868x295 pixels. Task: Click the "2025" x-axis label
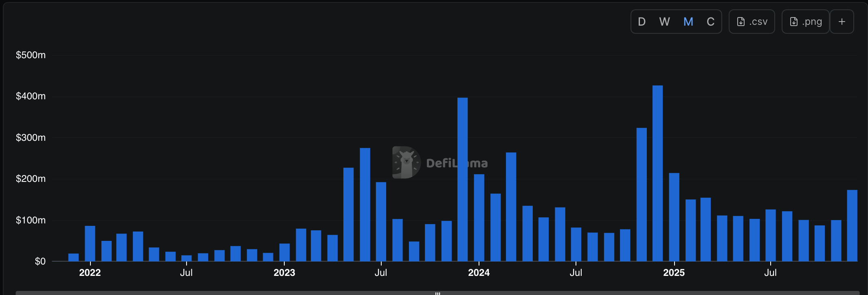click(x=674, y=273)
